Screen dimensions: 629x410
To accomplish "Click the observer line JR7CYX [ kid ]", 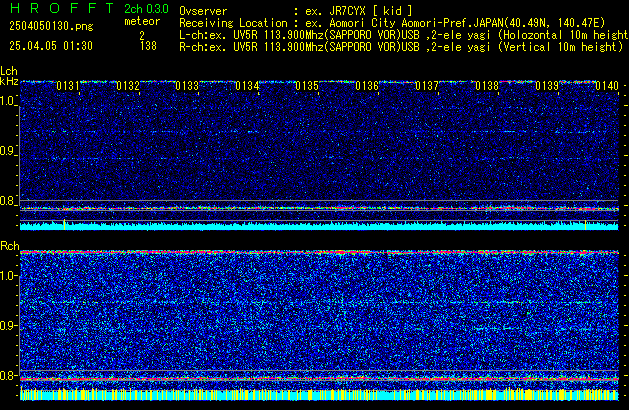I will tap(295, 11).
